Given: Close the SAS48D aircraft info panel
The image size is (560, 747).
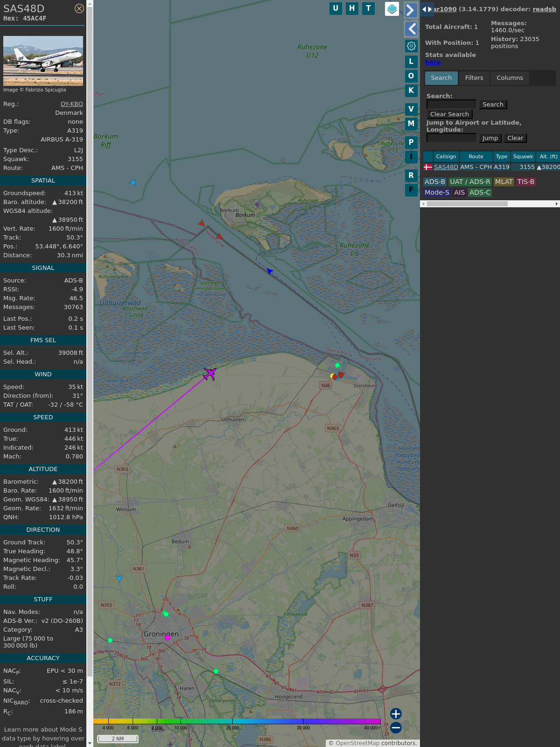Looking at the screenshot, I should pyautogui.click(x=79, y=8).
